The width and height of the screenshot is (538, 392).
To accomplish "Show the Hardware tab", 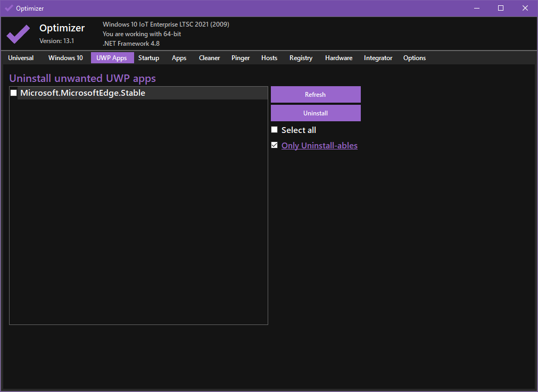I will pyautogui.click(x=338, y=58).
